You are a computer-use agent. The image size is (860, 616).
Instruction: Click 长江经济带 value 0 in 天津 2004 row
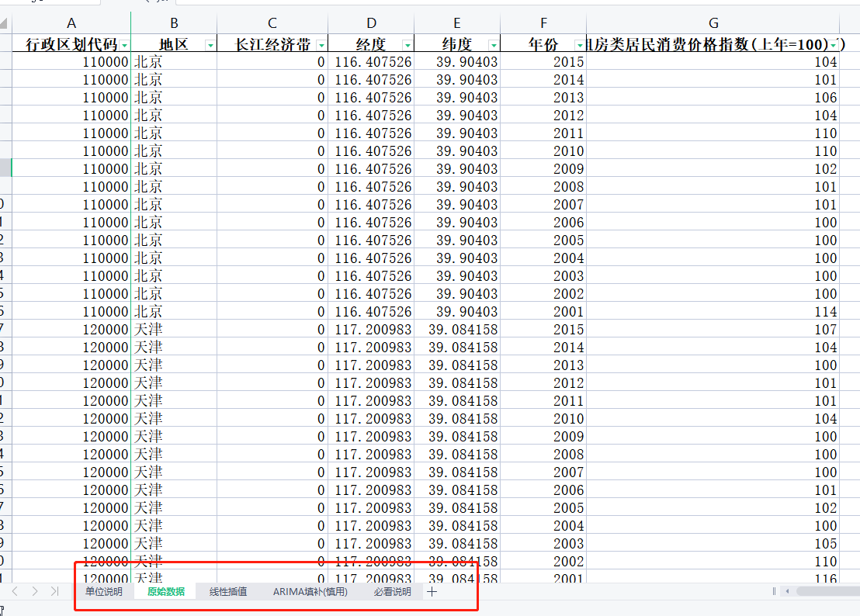[x=272, y=525]
